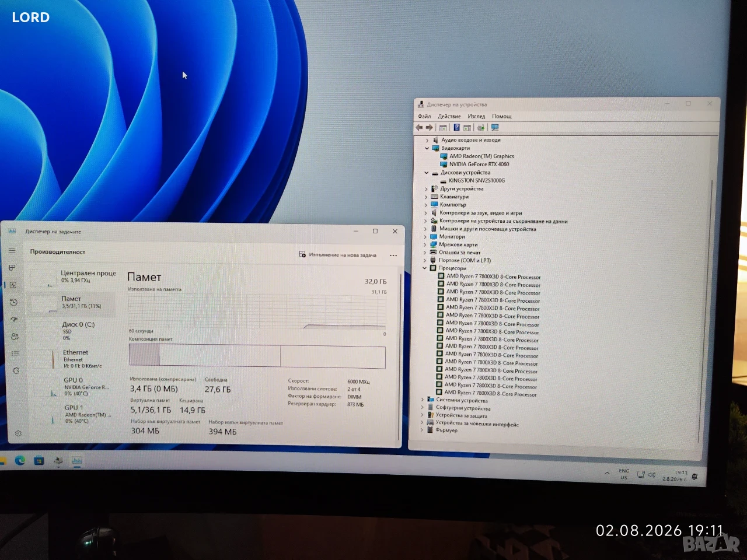Click the monitor icon in Device Manager toolbar
The image size is (747, 560).
point(495,128)
